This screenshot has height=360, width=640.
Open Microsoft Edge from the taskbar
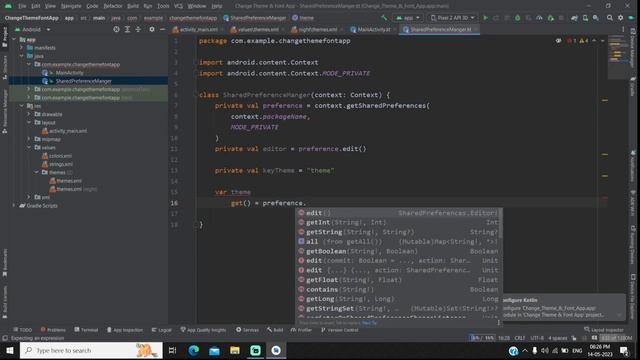point(193,351)
